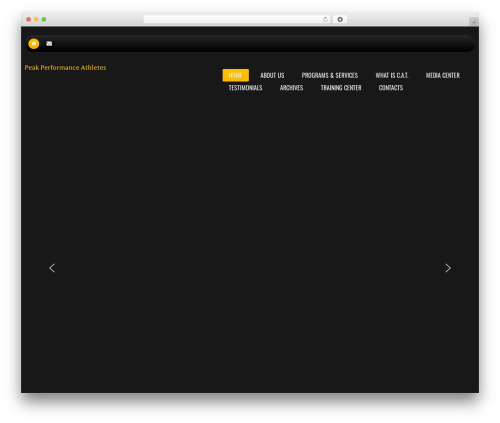The height and width of the screenshot is (423, 500).
Task: Go to previous slide with left arrow
Action: pos(52,268)
